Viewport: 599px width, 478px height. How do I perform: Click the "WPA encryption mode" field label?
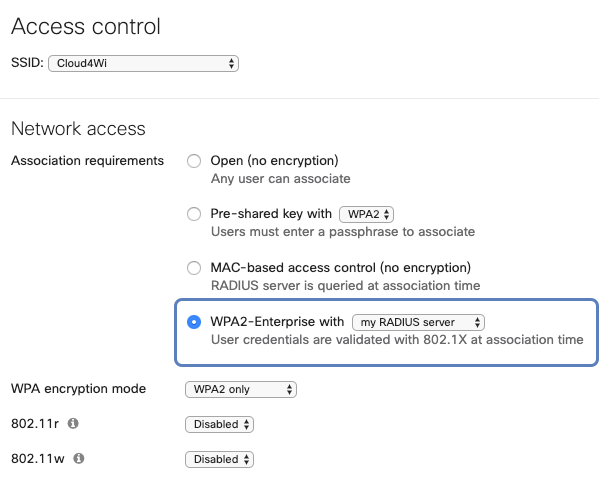[79, 389]
